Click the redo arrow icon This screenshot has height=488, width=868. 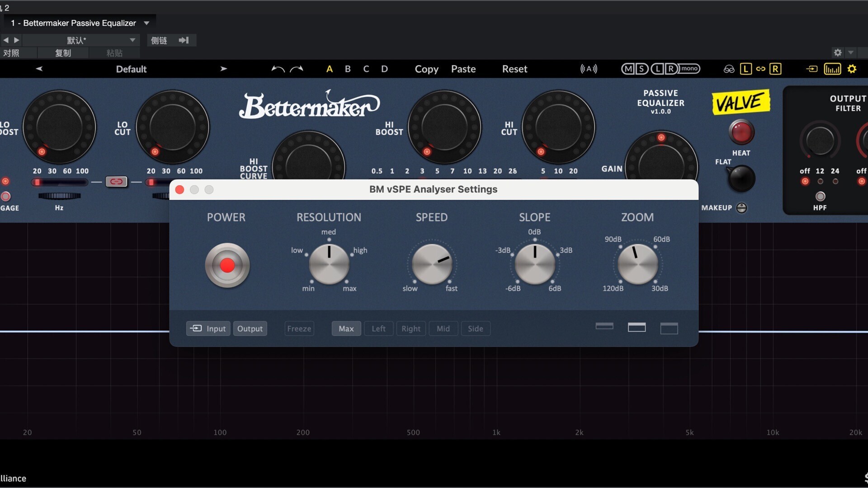[297, 69]
